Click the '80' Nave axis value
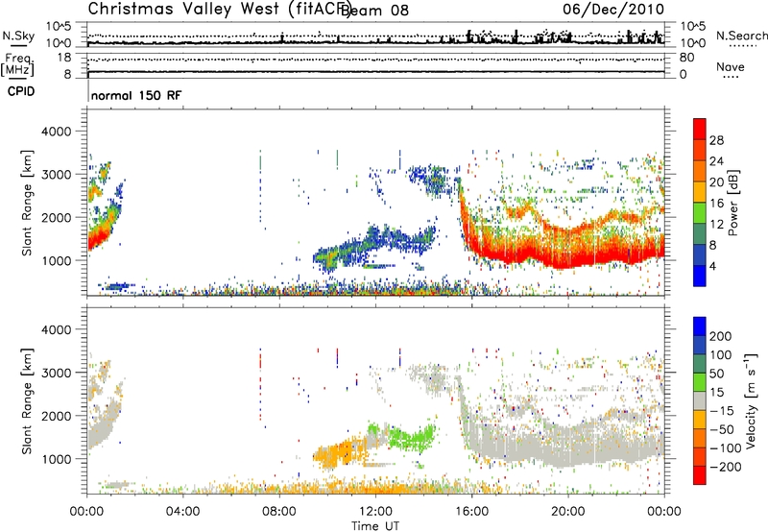The image size is (768, 532). 686,58
